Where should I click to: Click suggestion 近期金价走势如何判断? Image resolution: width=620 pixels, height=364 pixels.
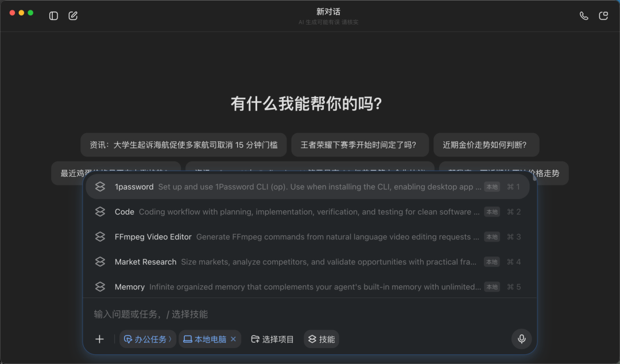[486, 145]
